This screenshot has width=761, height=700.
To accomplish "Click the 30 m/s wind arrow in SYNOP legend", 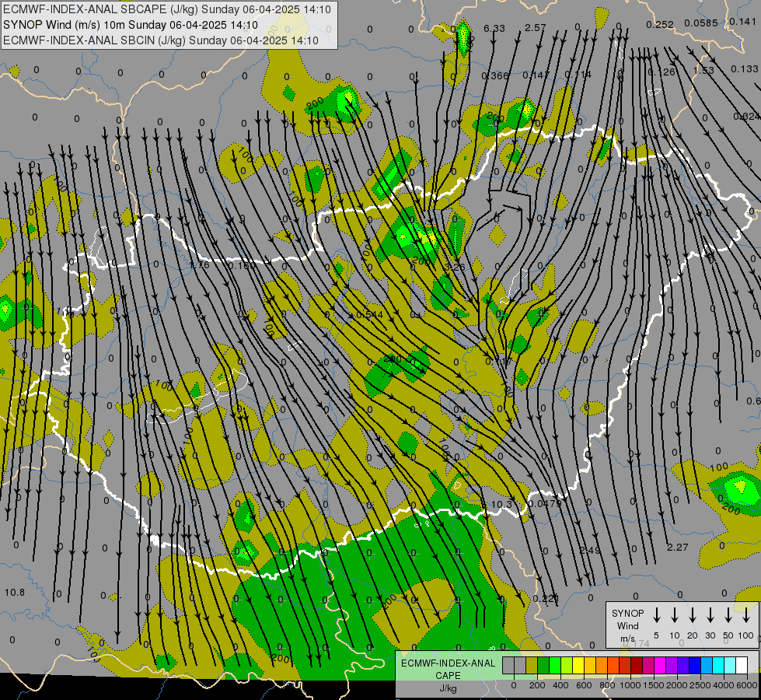I will pyautogui.click(x=710, y=615).
